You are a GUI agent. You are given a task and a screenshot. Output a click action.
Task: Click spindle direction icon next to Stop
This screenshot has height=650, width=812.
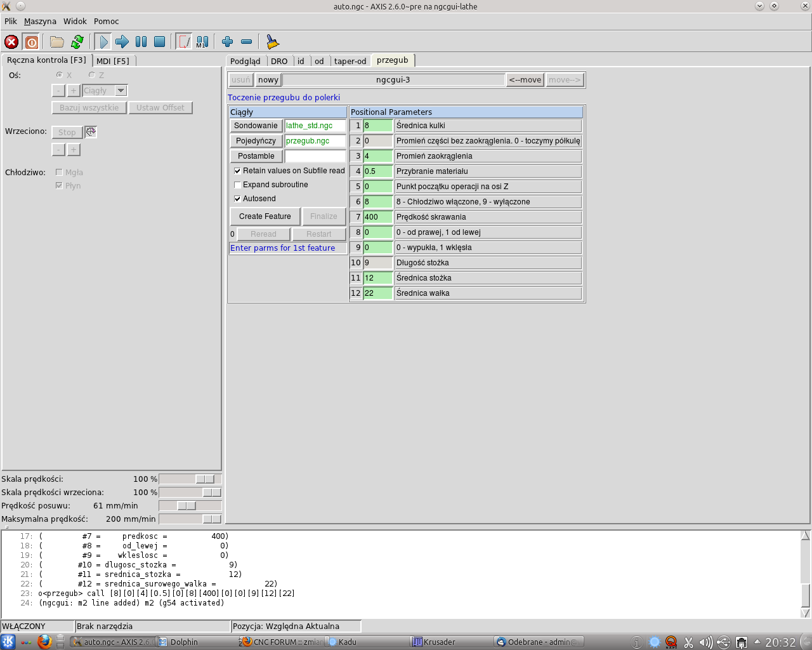coord(91,132)
